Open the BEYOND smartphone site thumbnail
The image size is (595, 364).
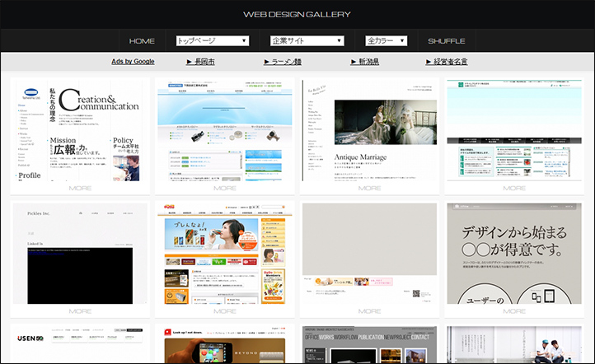point(225,345)
